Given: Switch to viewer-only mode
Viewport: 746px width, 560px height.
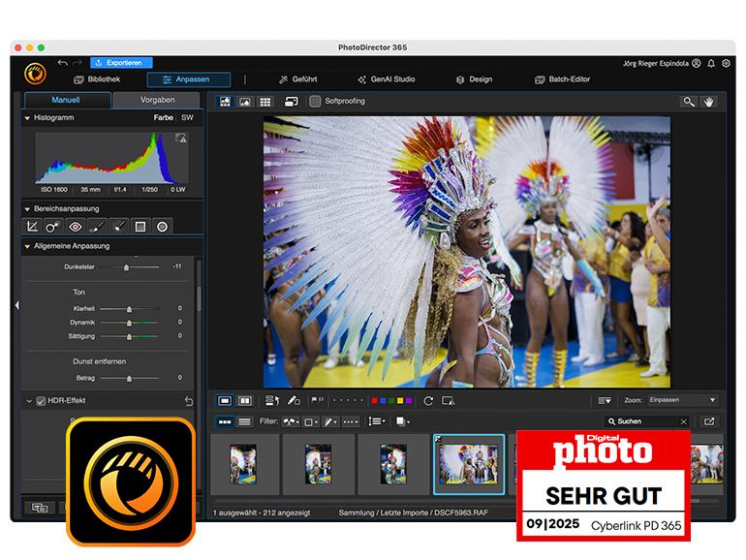Looking at the screenshot, I should point(244,102).
